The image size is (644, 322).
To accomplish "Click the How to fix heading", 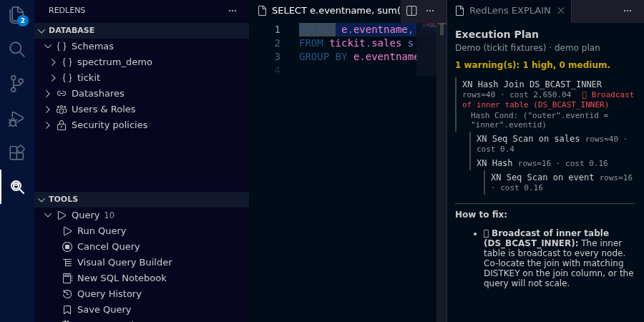I will pos(481,215).
